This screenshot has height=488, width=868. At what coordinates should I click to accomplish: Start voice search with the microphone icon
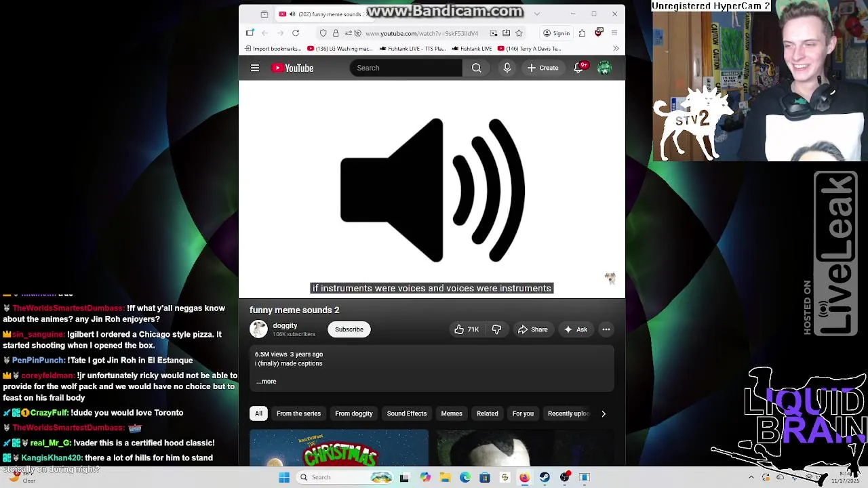pos(507,68)
